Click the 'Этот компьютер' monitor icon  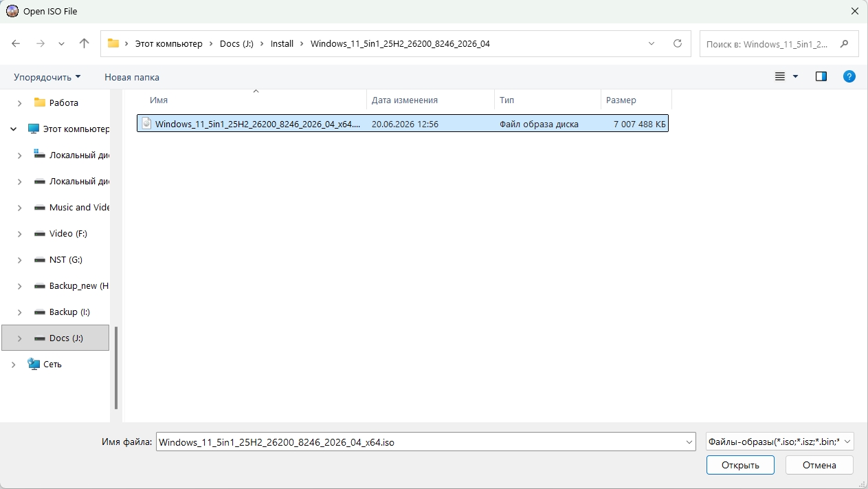pos(33,129)
